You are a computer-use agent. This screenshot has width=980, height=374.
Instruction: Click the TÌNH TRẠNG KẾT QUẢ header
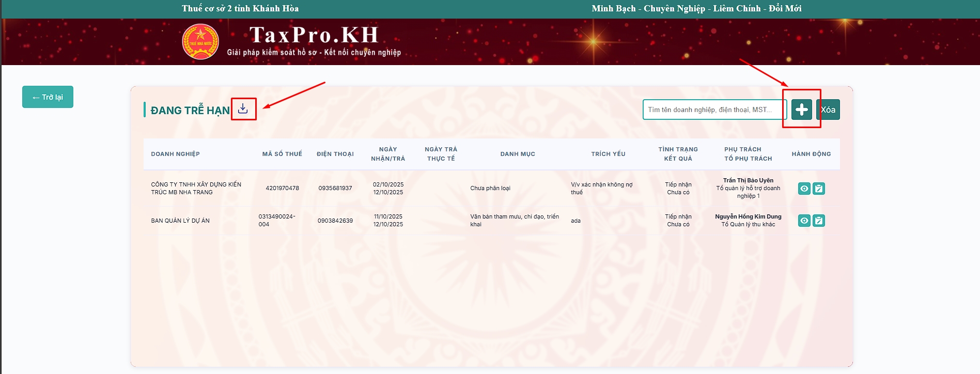click(x=678, y=154)
